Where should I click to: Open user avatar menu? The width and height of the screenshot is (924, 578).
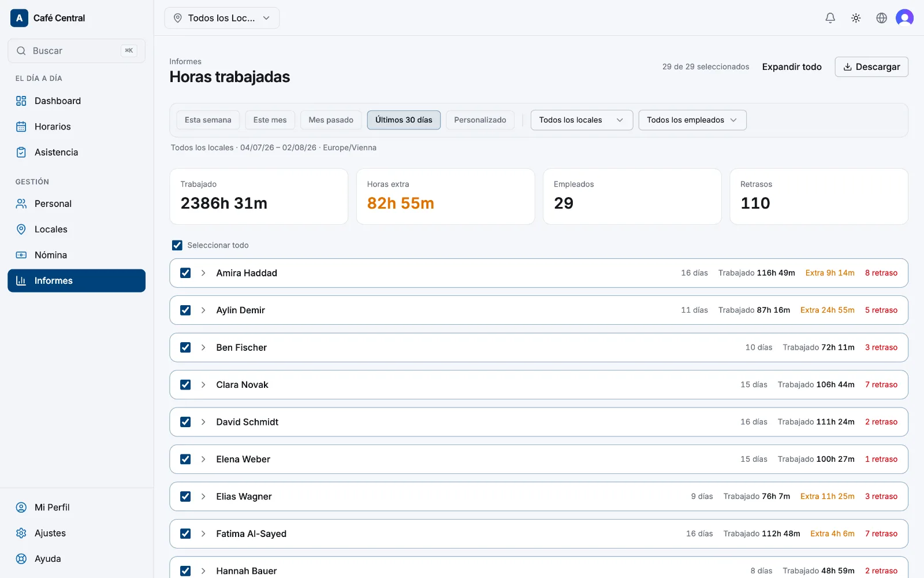pyautogui.click(x=904, y=18)
